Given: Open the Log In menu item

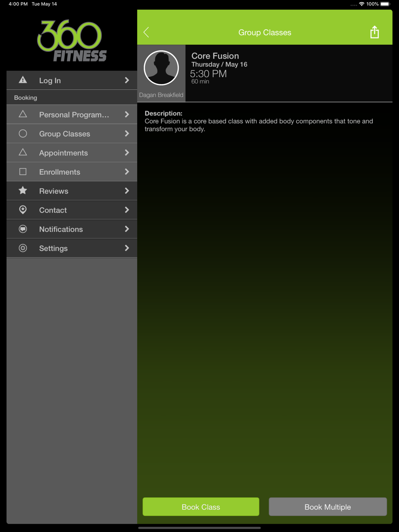Looking at the screenshot, I should click(72, 80).
